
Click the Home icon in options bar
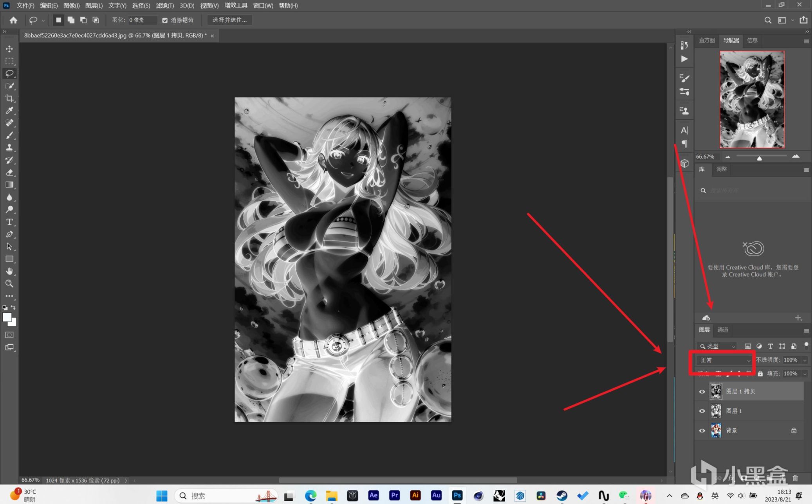point(14,20)
